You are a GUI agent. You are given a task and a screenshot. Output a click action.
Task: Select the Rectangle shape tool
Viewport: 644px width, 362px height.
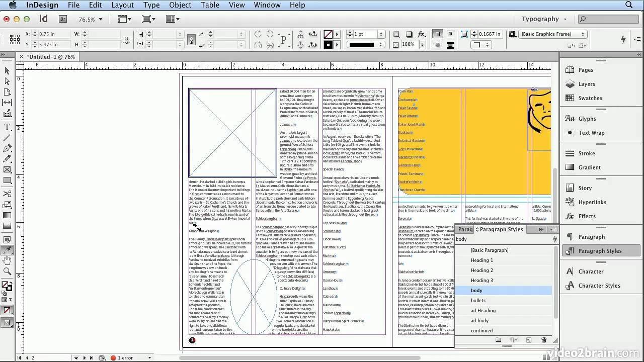click(x=7, y=180)
